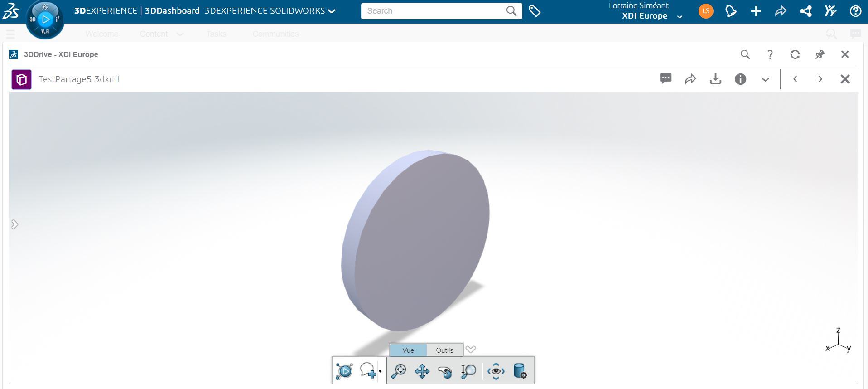Select the Vue tab

click(408, 350)
